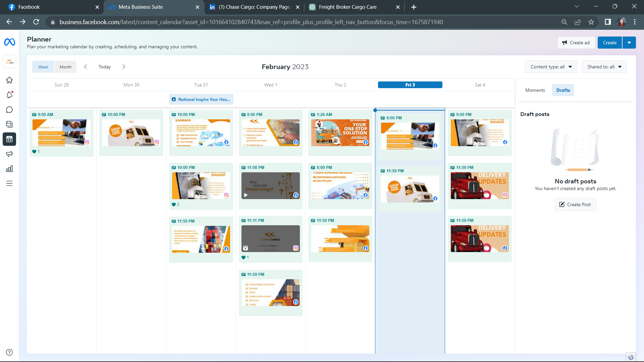
Task: Switch to Drafts tab
Action: [563, 90]
